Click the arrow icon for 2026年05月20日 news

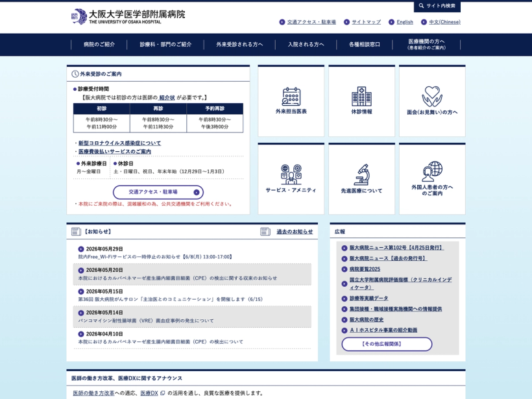click(x=80, y=271)
